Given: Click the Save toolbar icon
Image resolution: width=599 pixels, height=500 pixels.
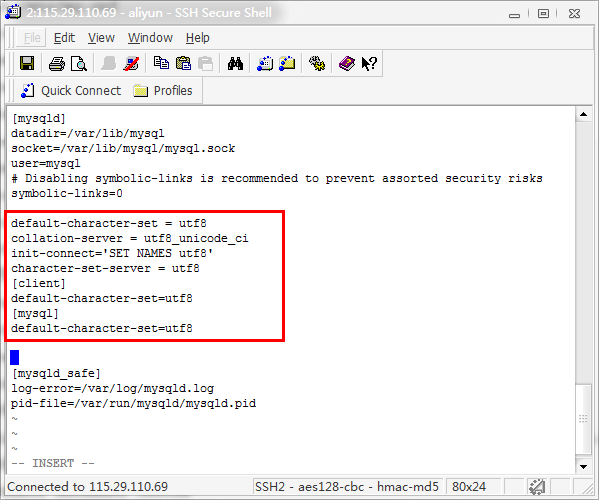Looking at the screenshot, I should point(27,63).
